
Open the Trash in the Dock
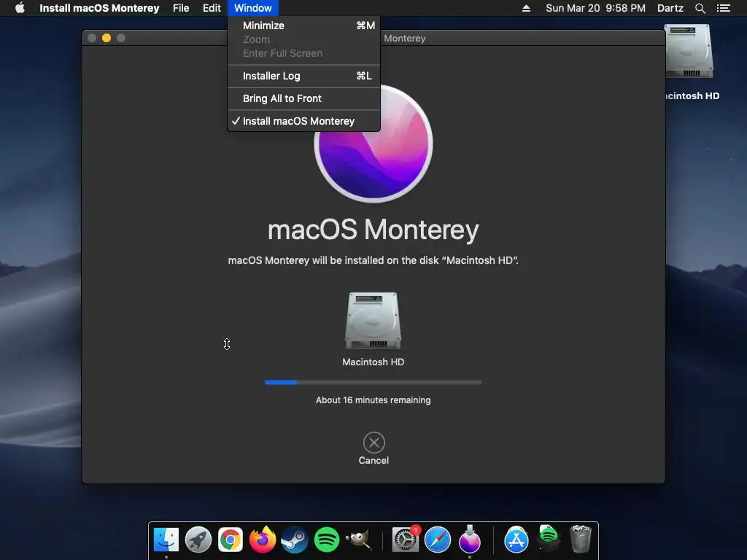[x=580, y=539]
